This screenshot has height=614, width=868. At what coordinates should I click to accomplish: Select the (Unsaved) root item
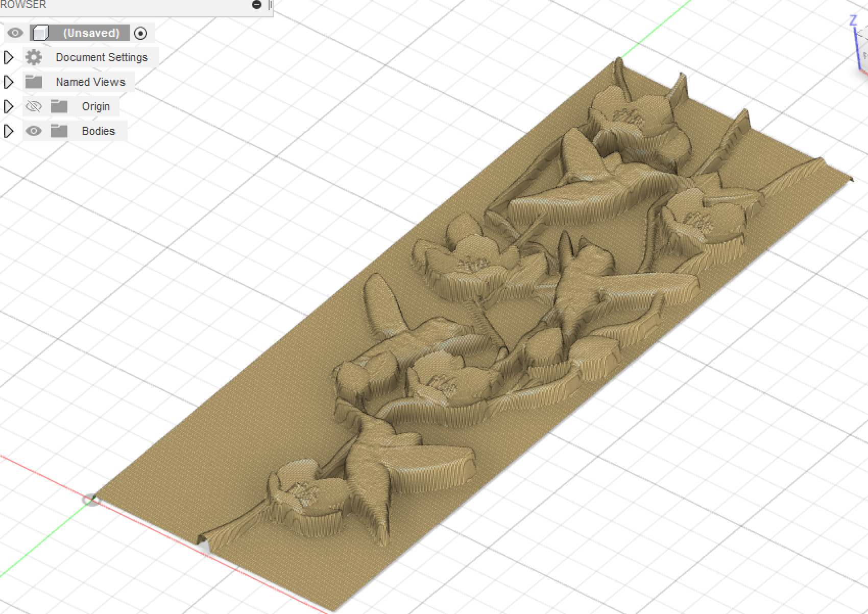(91, 33)
